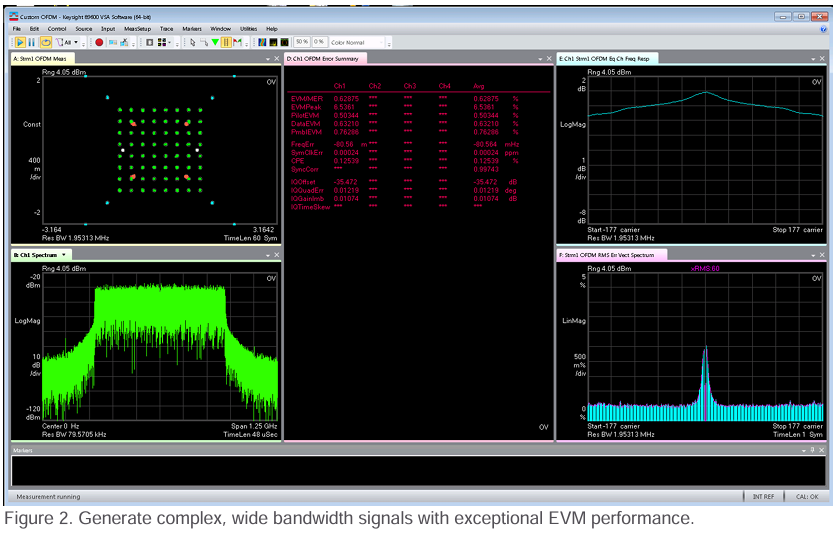Screen dimensions: 839x533
Task: Click the spectrogram display icon
Action: (262, 42)
